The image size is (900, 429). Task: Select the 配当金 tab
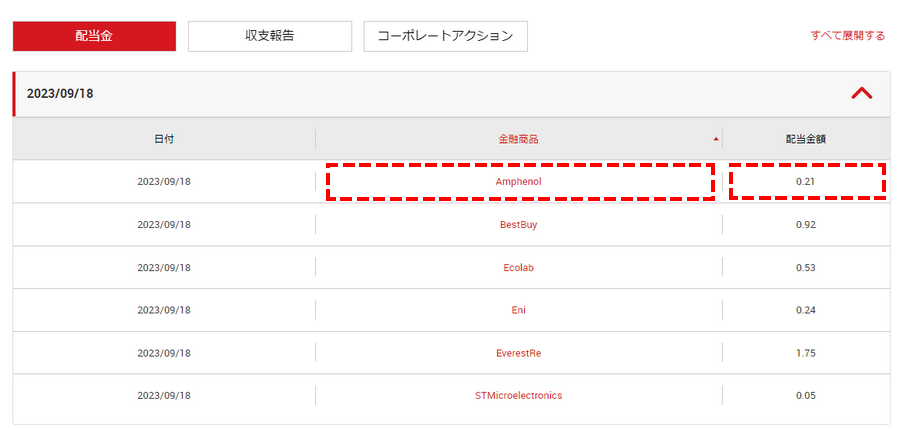point(94,36)
